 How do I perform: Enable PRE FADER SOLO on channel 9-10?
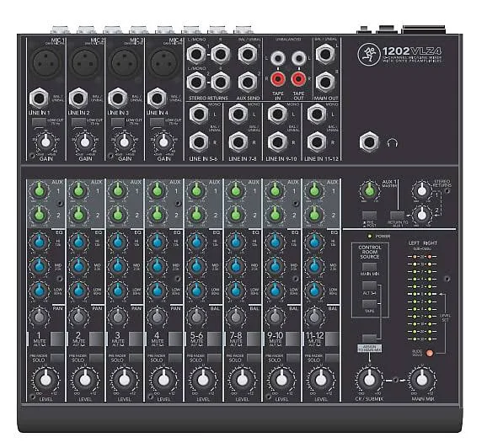[293, 358]
